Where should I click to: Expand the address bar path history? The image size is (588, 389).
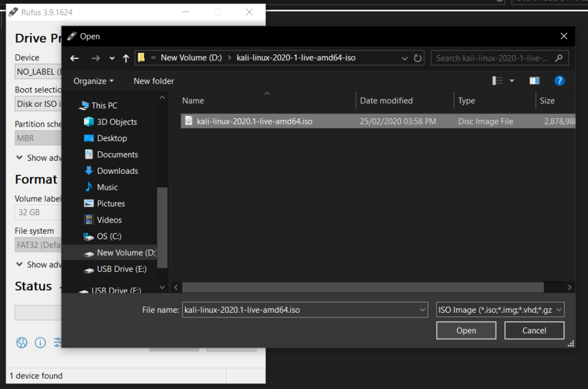pos(405,59)
